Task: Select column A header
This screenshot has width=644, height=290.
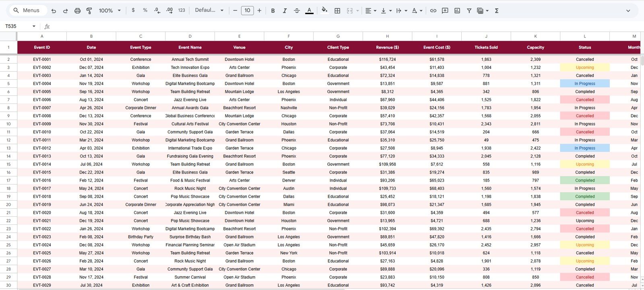Action: point(42,36)
